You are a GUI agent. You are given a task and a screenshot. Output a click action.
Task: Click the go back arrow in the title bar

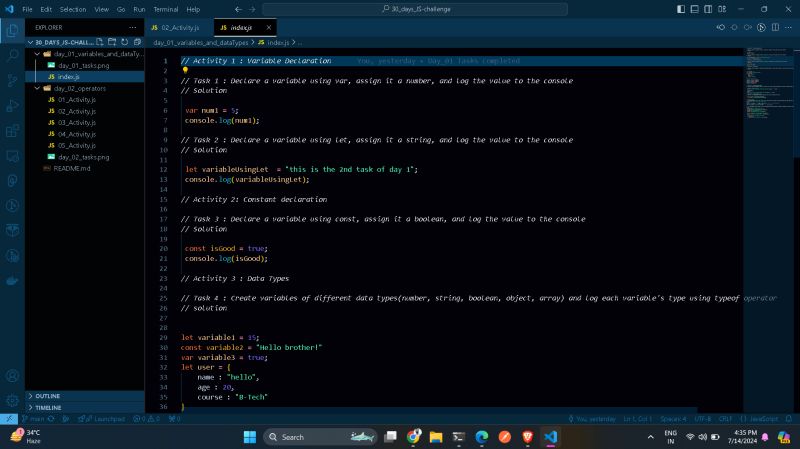point(238,9)
